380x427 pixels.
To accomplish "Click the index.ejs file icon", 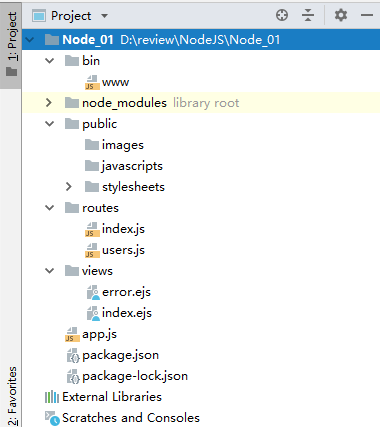I will tap(93, 313).
